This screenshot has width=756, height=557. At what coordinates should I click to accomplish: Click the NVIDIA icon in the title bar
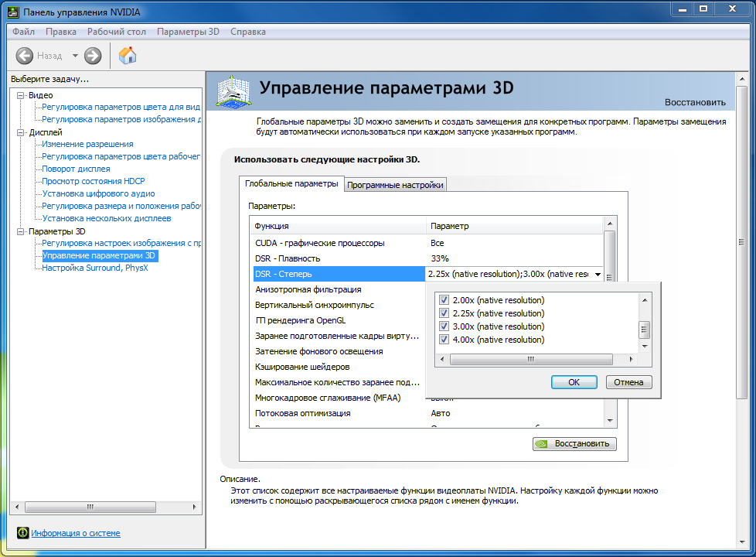point(13,12)
